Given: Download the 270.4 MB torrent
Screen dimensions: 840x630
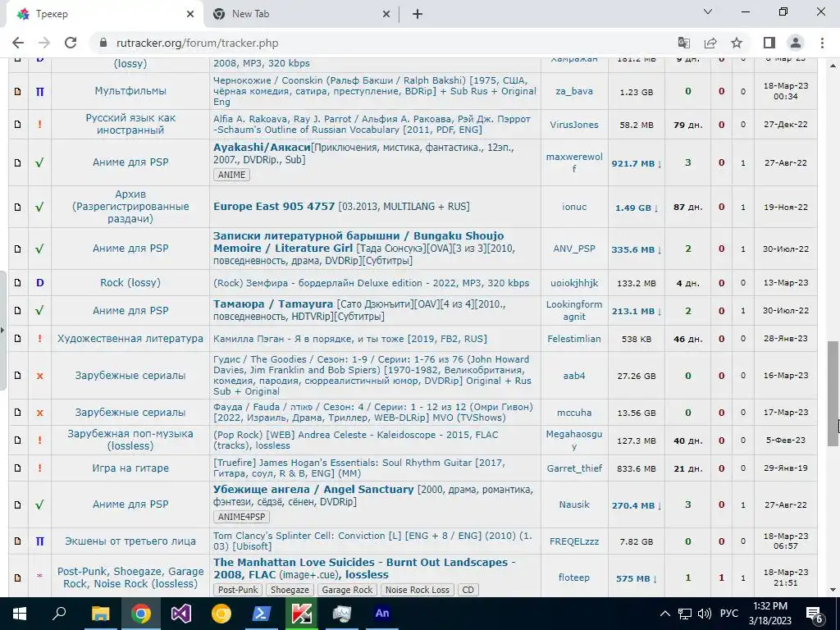Looking at the screenshot, I should point(637,505).
